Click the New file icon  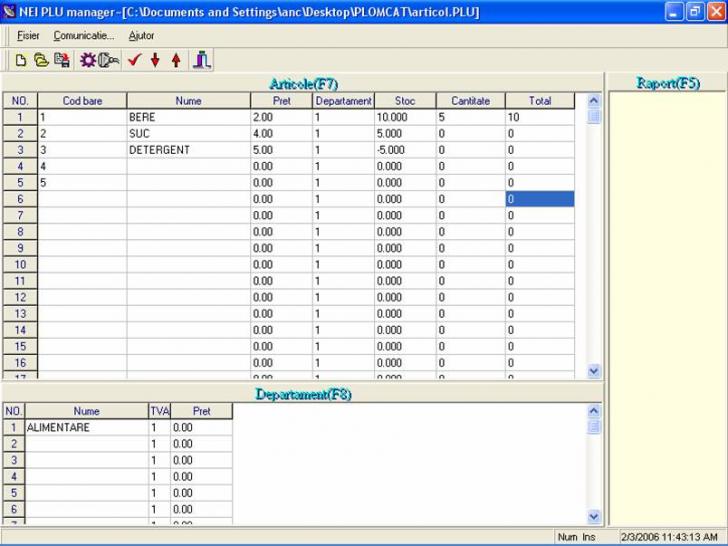click(20, 60)
